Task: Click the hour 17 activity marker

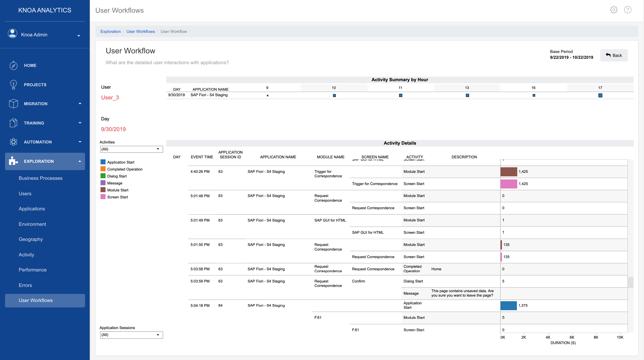Action: (600, 95)
